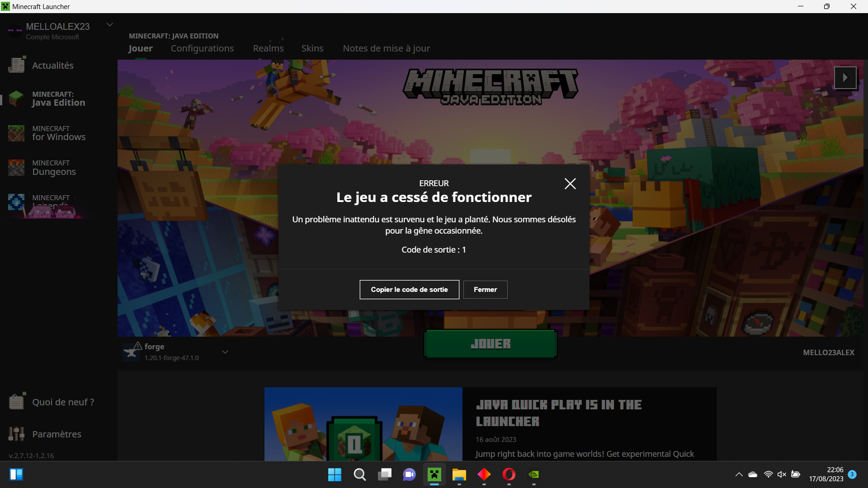The width and height of the screenshot is (868, 488).
Task: Click the Compte Microsoft account label
Action: 52,37
